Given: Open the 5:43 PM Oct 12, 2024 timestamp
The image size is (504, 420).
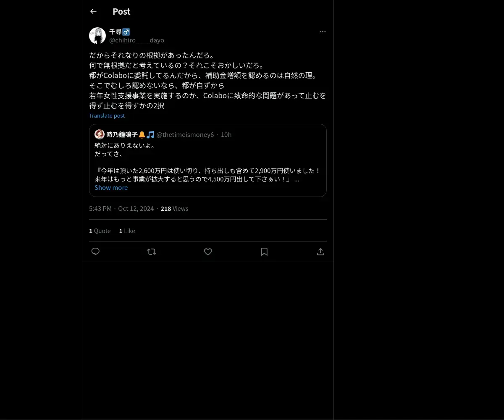Looking at the screenshot, I should (121, 208).
